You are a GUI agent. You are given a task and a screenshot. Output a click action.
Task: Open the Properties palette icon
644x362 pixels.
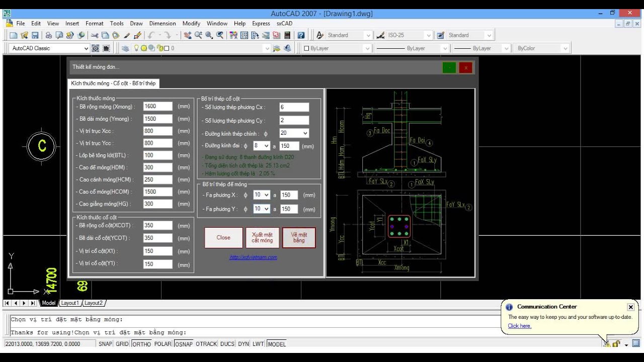pyautogui.click(x=233, y=35)
